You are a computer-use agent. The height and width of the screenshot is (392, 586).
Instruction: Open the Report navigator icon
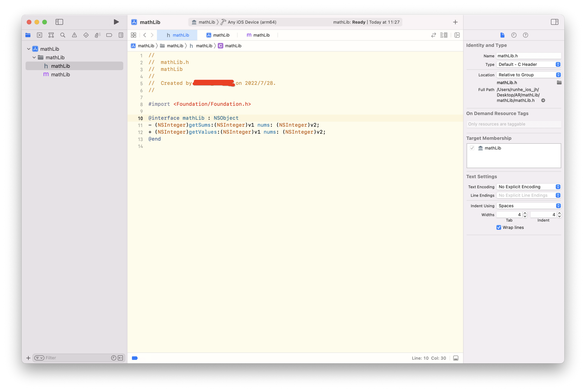[x=121, y=35]
